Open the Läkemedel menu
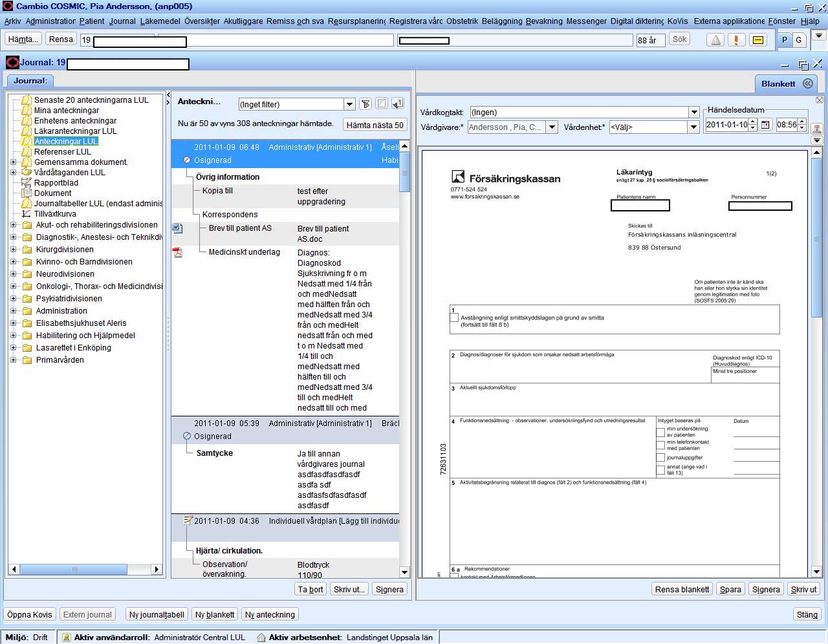The height and width of the screenshot is (644, 828). (x=160, y=21)
